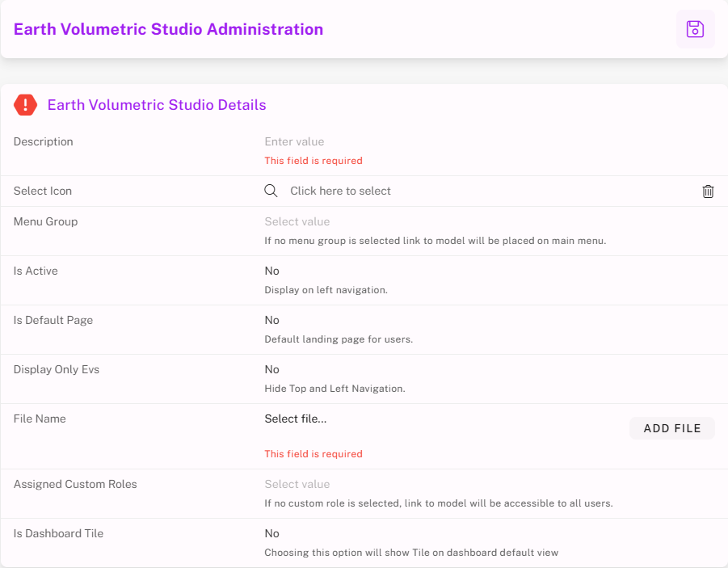The height and width of the screenshot is (568, 728).
Task: Click the Description field label
Action: point(44,141)
